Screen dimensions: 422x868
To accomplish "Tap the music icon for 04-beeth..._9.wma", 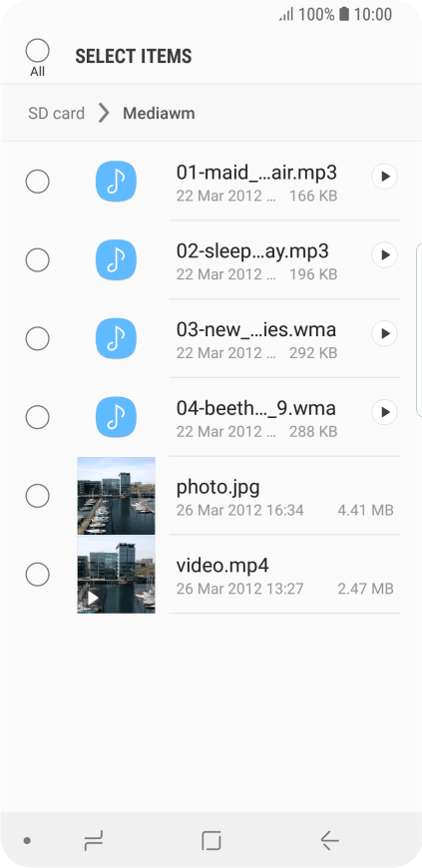I will pyautogui.click(x=116, y=417).
